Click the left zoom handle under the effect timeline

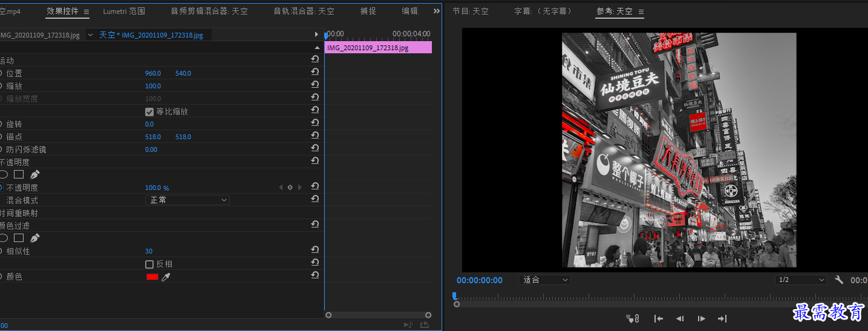coord(328,315)
